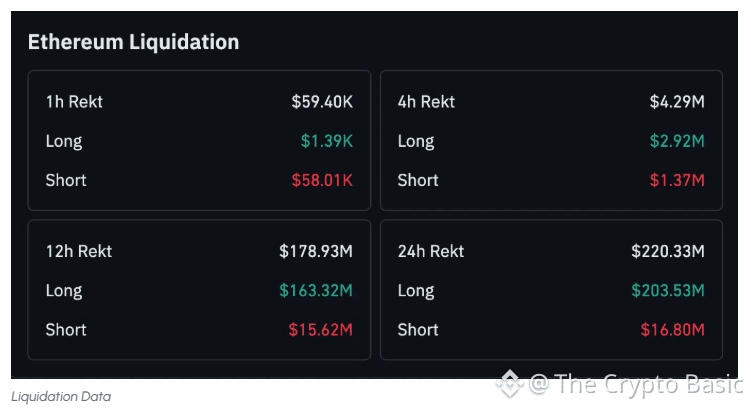
Task: Click the 1h Short value $58.01K
Action: coord(322,180)
